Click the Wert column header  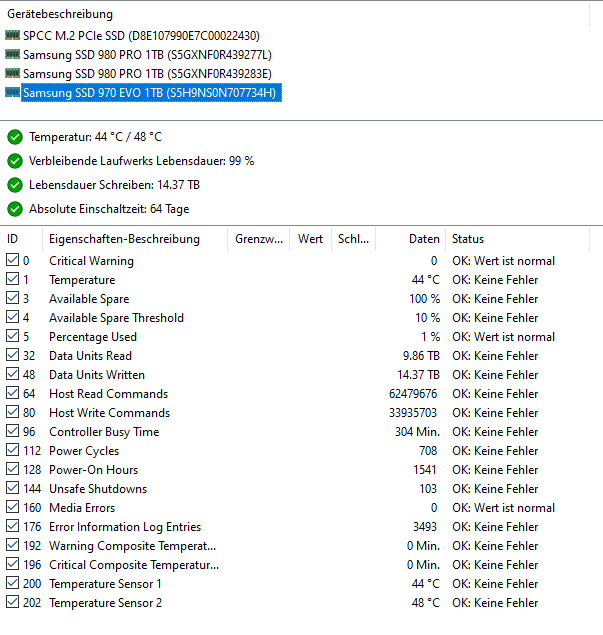pos(311,239)
